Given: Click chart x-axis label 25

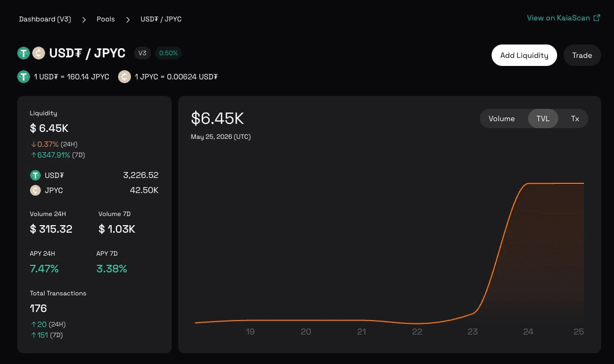Looking at the screenshot, I should pos(579,331).
